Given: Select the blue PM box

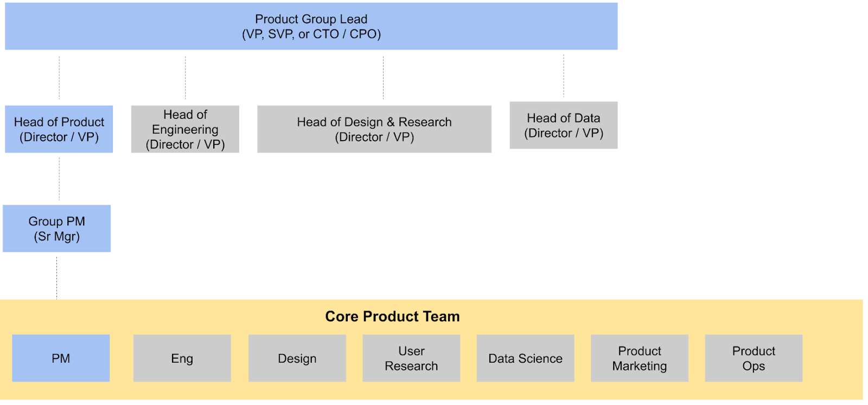Looking at the screenshot, I should pyautogui.click(x=61, y=358).
